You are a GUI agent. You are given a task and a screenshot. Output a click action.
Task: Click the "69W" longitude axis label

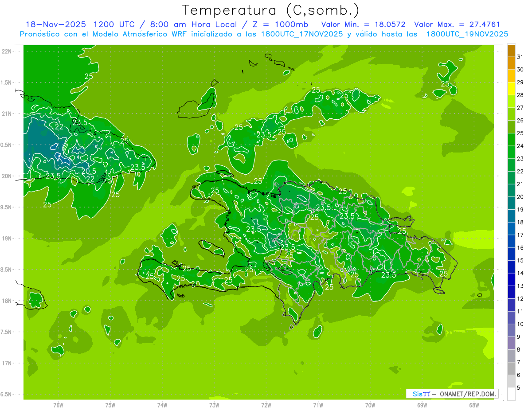point(422,405)
